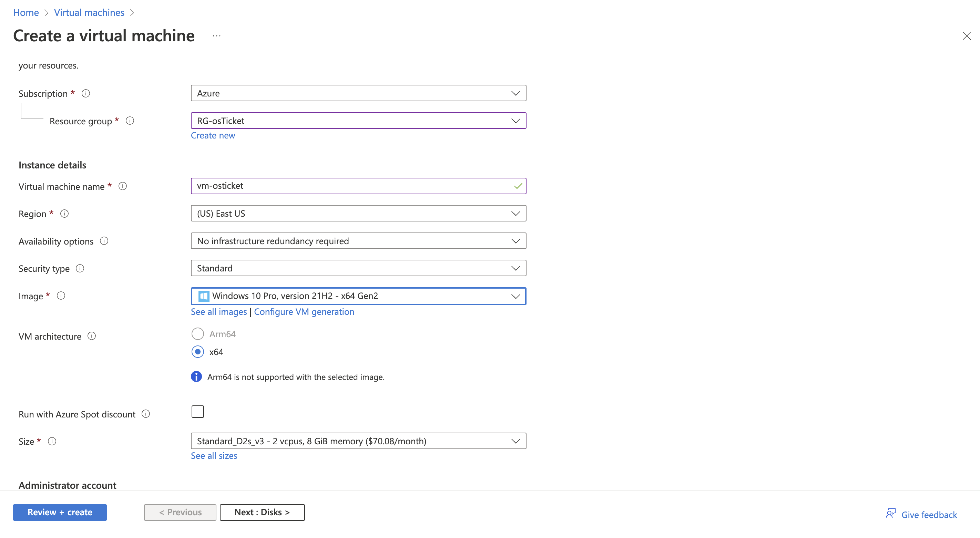Image resolution: width=980 pixels, height=538 pixels.
Task: Click info icon beside Virtual machine name
Action: click(x=123, y=186)
